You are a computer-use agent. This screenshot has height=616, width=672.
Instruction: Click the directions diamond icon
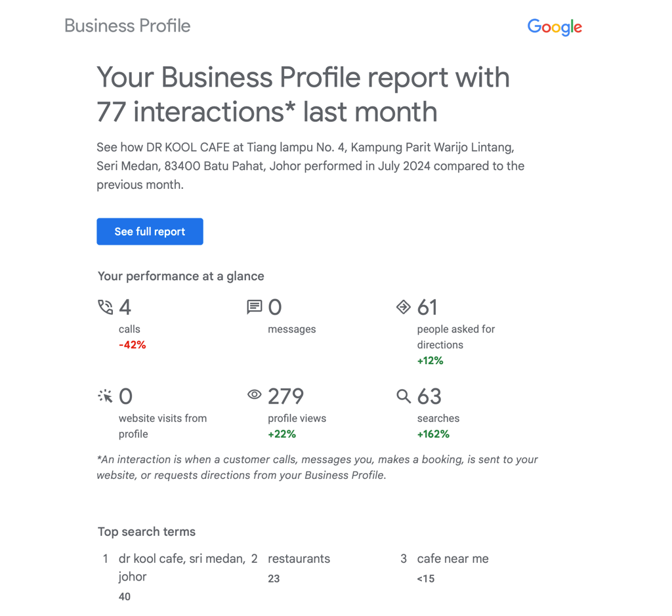point(404,306)
